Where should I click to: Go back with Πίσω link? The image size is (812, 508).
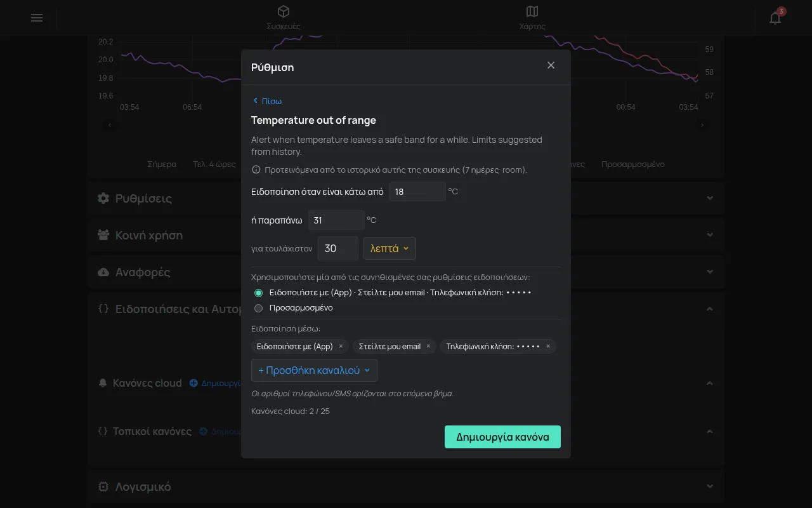click(267, 101)
